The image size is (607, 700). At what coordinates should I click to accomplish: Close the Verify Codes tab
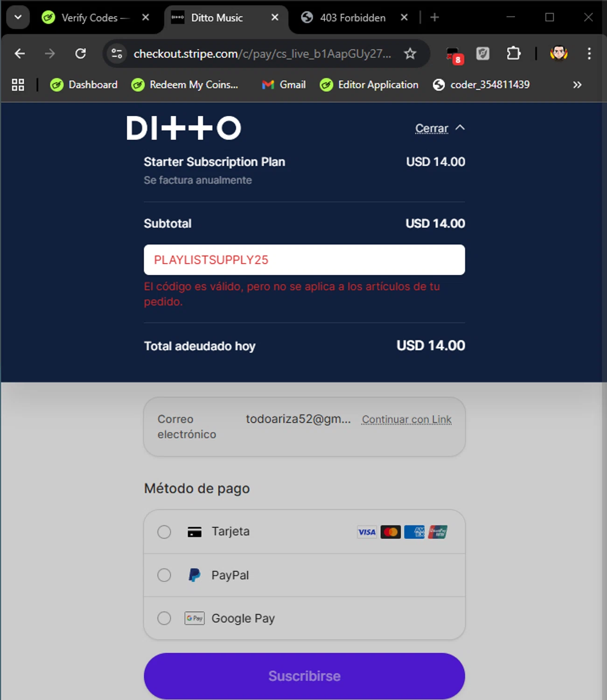tap(146, 18)
